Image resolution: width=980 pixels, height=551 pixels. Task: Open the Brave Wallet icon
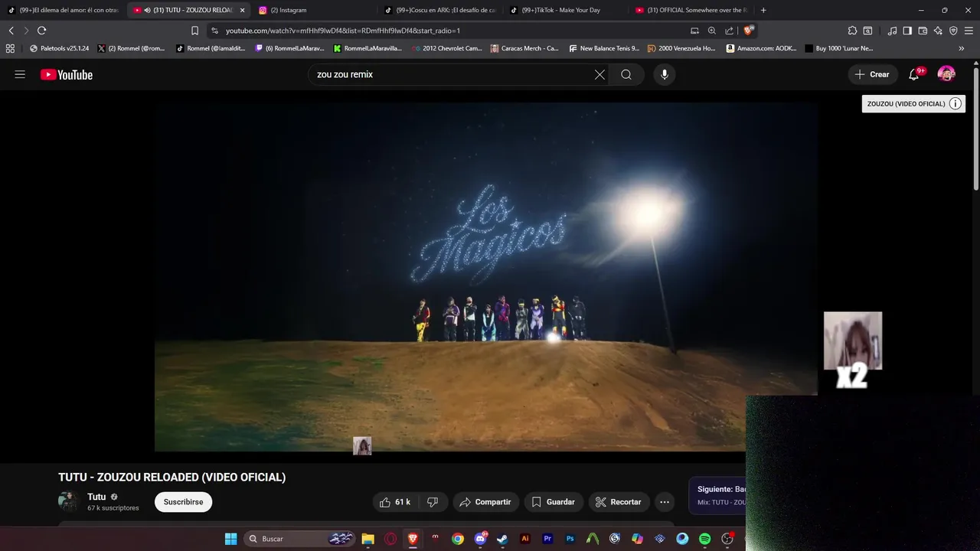[923, 31]
